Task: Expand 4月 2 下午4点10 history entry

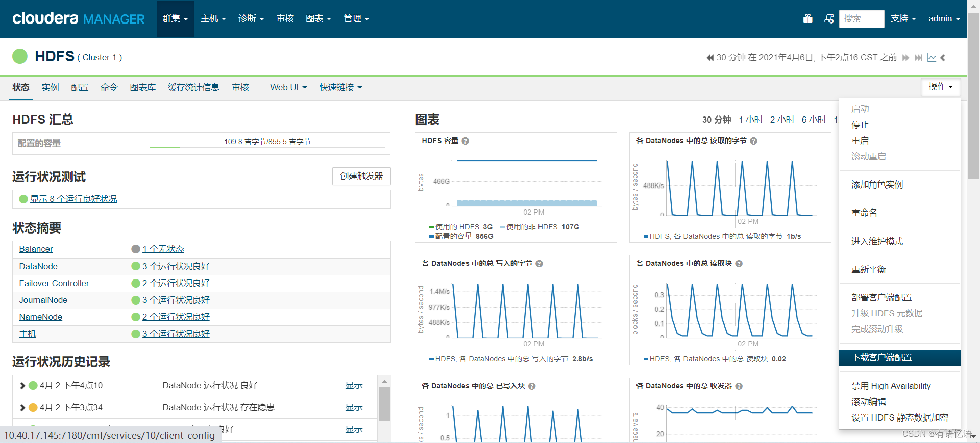Action: pos(22,386)
